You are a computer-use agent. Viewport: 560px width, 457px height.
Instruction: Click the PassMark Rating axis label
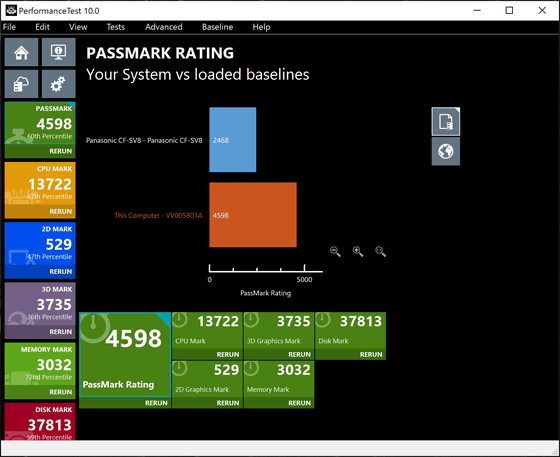pyautogui.click(x=265, y=293)
